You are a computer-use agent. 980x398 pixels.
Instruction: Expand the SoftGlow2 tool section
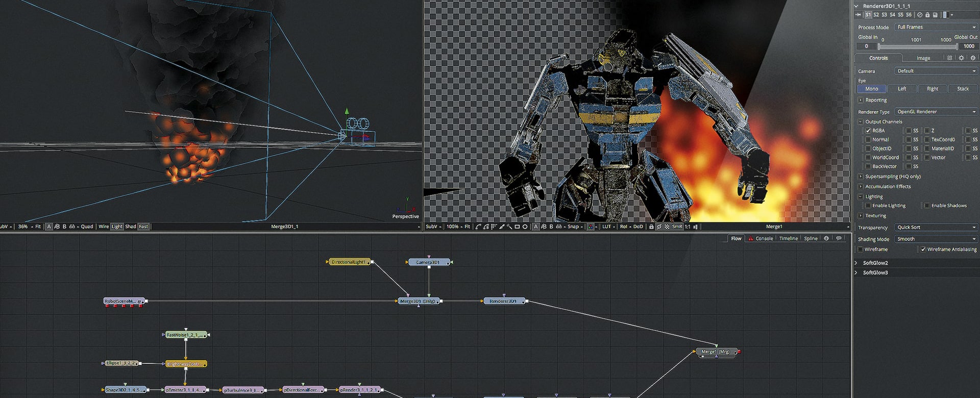(x=856, y=263)
